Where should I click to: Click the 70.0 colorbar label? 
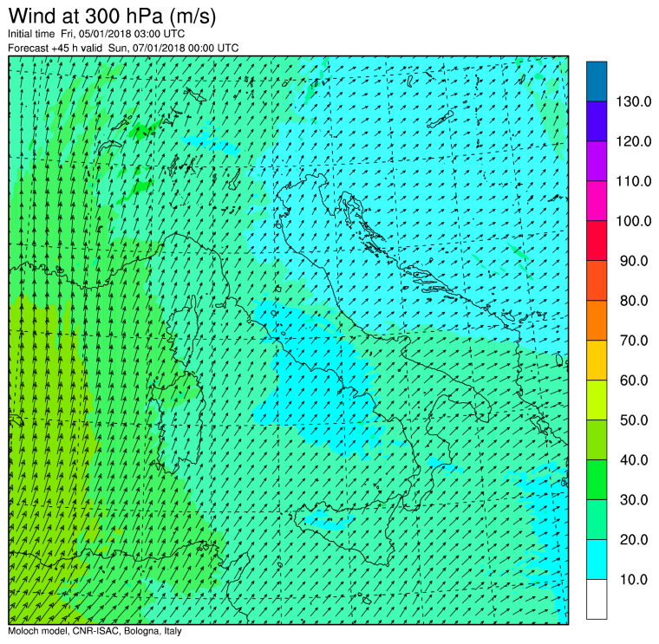pos(634,341)
